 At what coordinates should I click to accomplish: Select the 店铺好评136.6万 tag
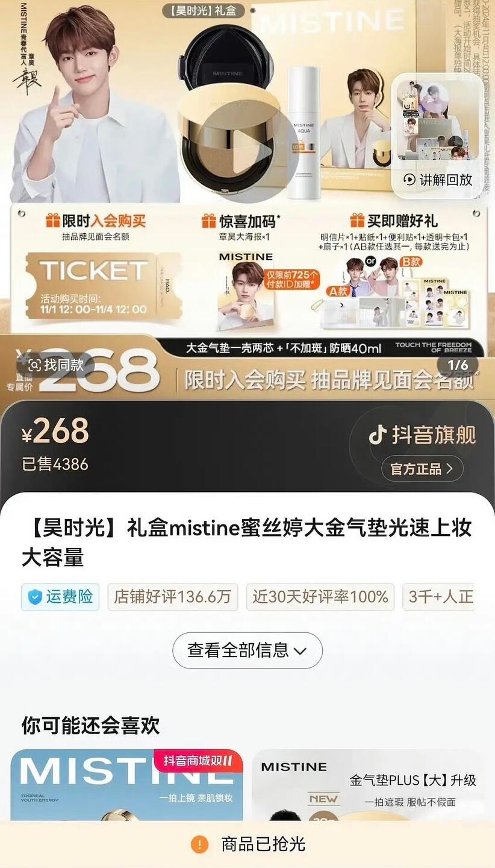coord(173,597)
